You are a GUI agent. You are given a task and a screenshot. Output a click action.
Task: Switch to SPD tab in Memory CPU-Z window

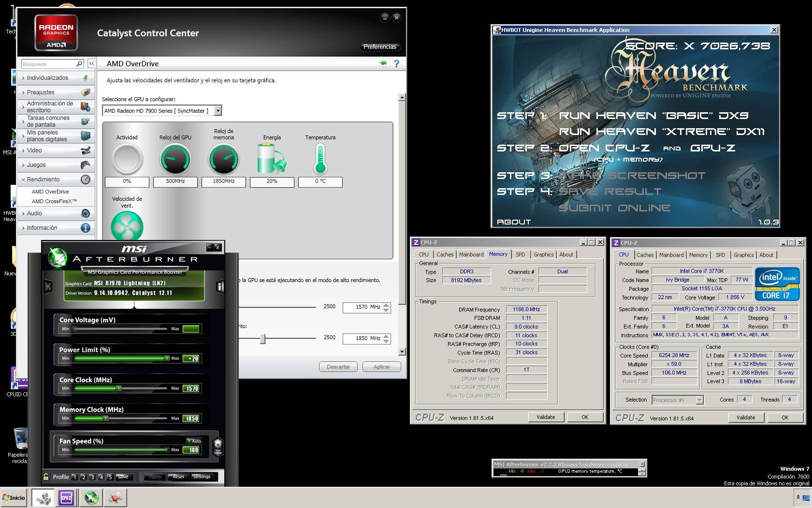520,254
